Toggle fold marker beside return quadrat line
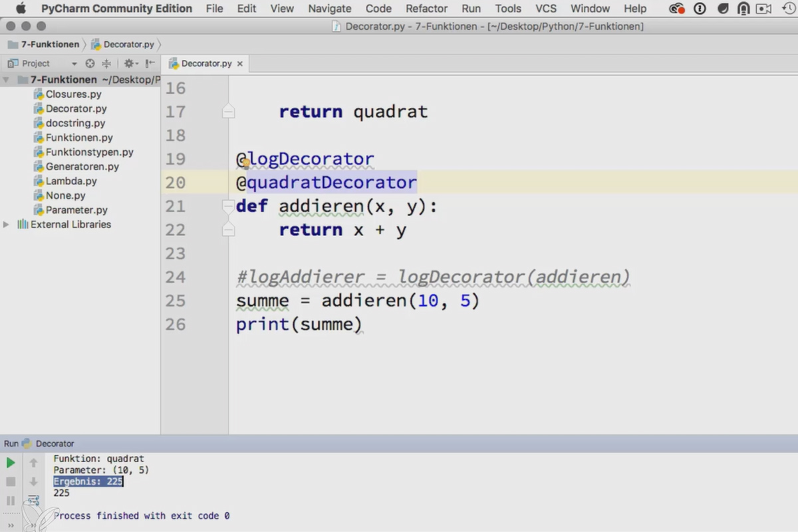 (228, 111)
